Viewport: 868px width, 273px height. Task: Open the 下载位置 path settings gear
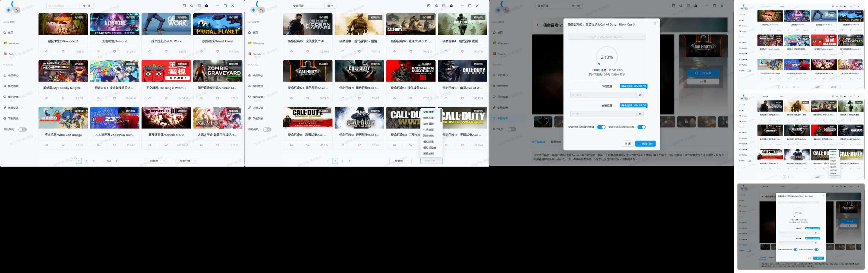click(x=640, y=95)
